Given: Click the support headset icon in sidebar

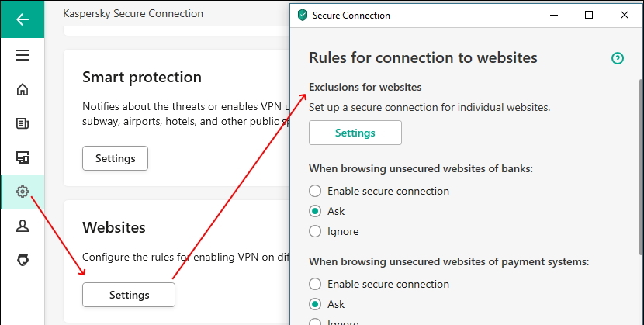Looking at the screenshot, I should click(x=23, y=260).
